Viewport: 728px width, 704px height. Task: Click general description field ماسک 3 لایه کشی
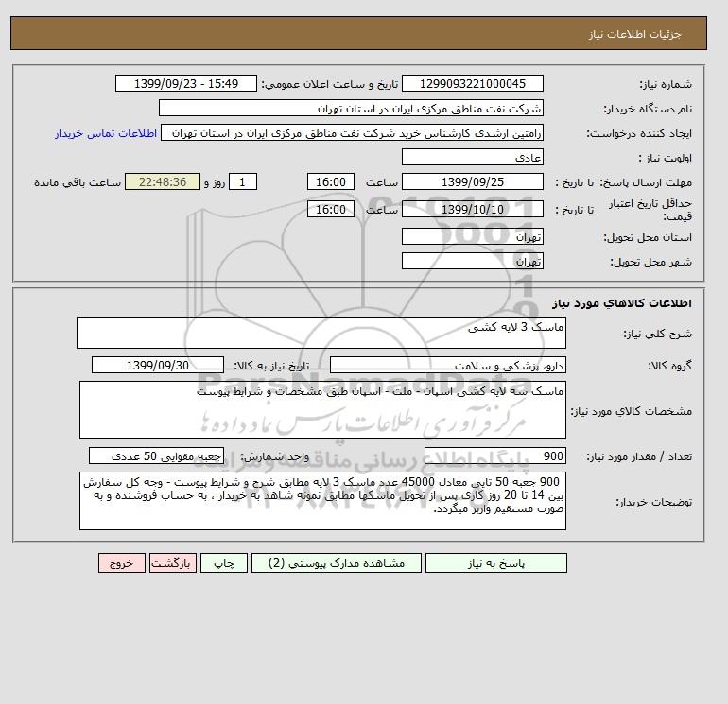tap(321, 333)
